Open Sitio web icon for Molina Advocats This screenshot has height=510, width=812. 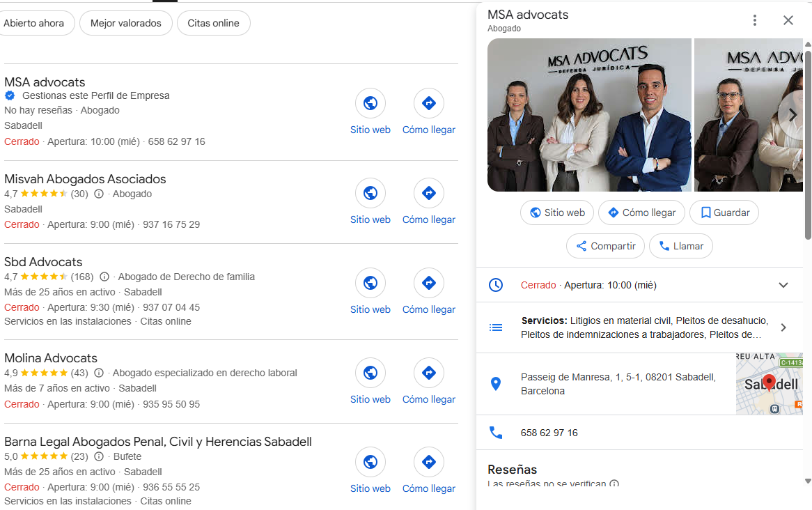click(x=370, y=373)
